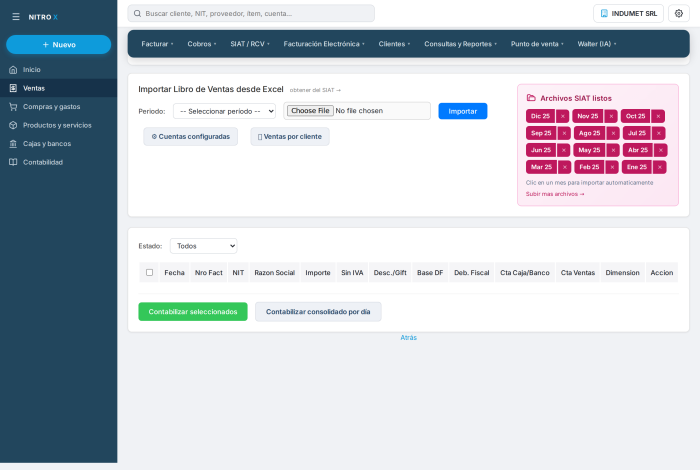Remove the Mar 25 SIAT file
Screen dimensions: 700x470
point(565,167)
